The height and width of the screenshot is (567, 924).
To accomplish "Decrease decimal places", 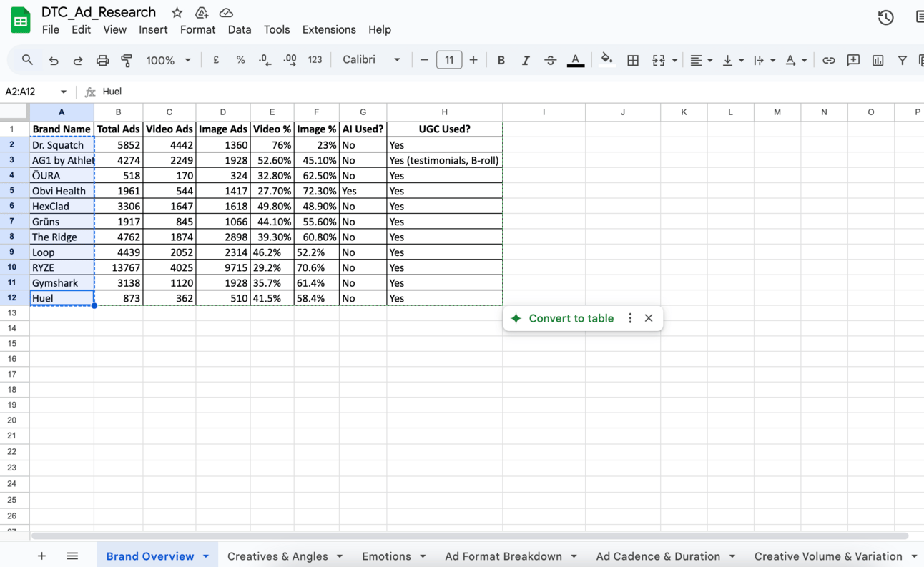I will tap(265, 60).
